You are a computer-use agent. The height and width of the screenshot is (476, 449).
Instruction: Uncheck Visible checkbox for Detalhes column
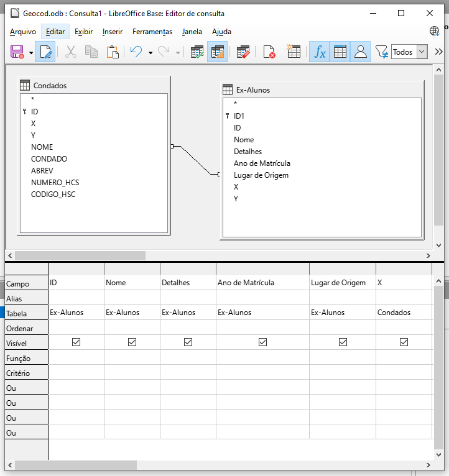tap(188, 342)
